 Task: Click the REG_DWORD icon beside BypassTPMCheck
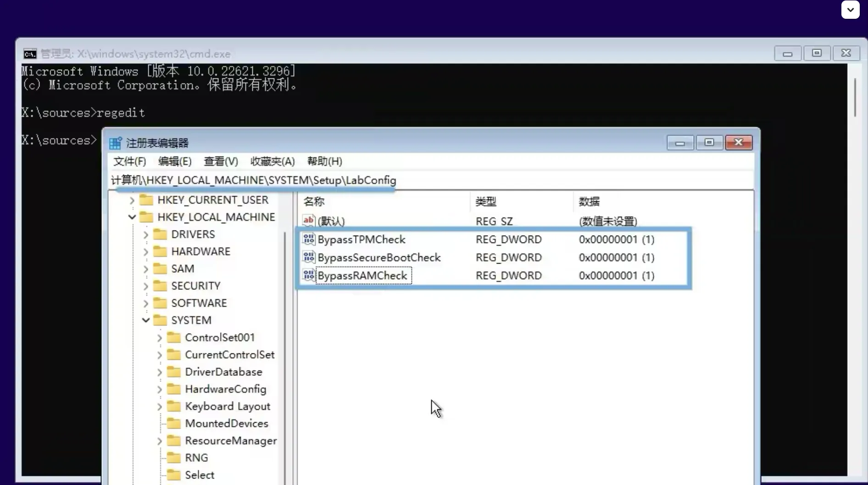(308, 239)
